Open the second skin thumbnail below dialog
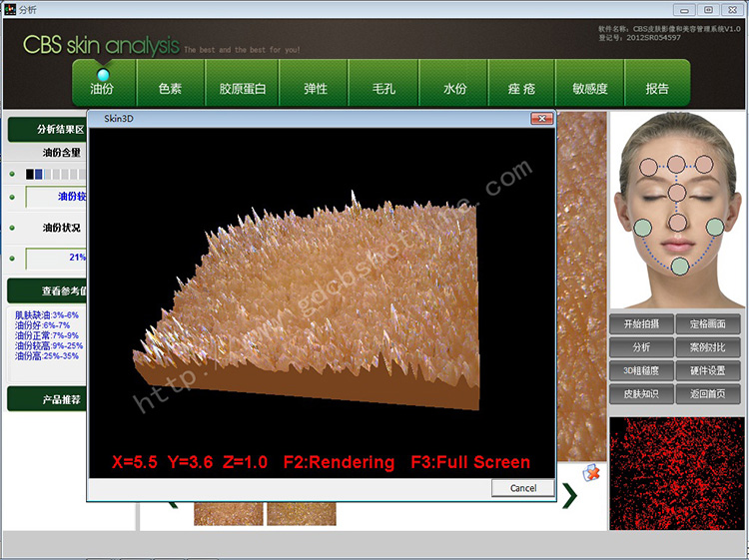This screenshot has width=749, height=560. [x=302, y=514]
